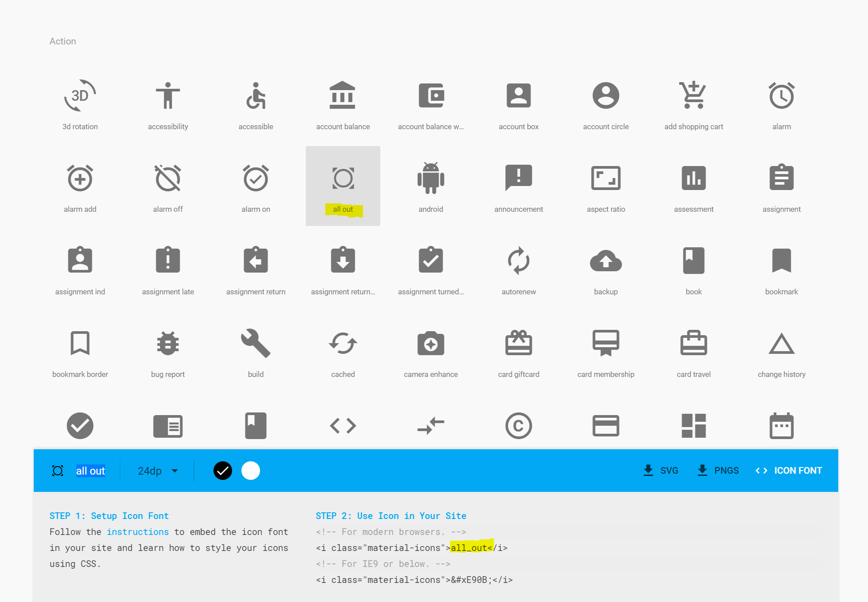Select the android icon

pyautogui.click(x=430, y=178)
